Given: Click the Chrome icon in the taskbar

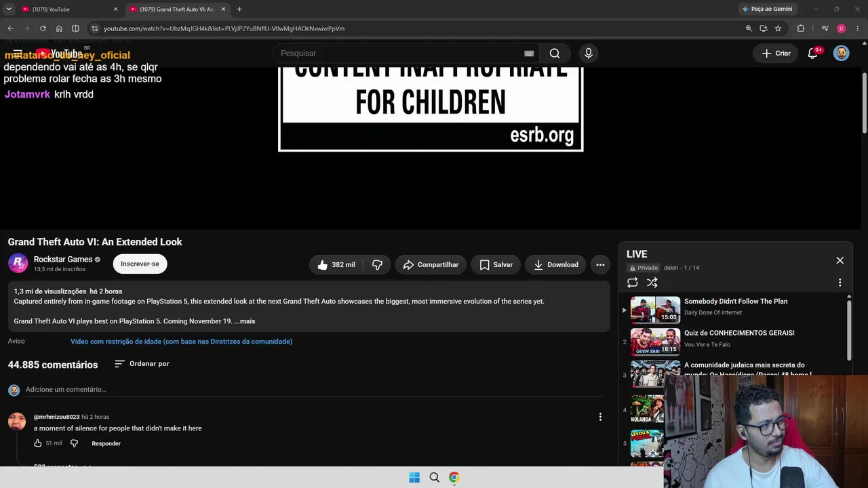Looking at the screenshot, I should pyautogui.click(x=454, y=477).
